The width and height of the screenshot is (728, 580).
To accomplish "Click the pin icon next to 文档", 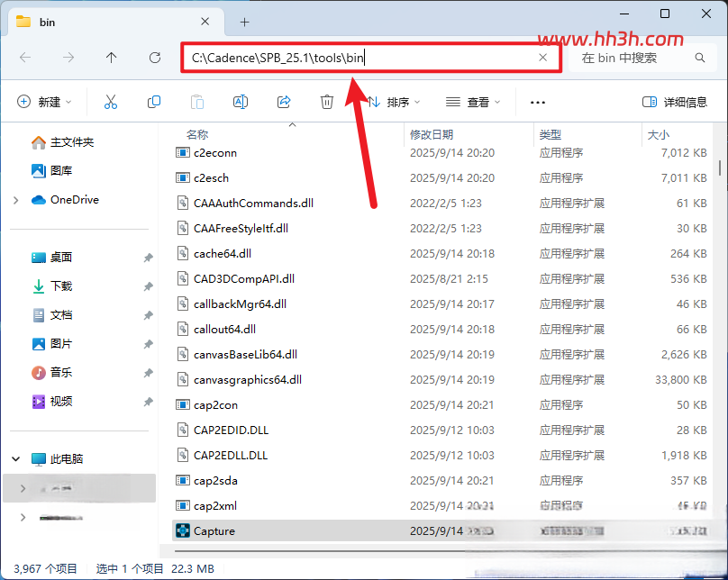I will tap(148, 315).
